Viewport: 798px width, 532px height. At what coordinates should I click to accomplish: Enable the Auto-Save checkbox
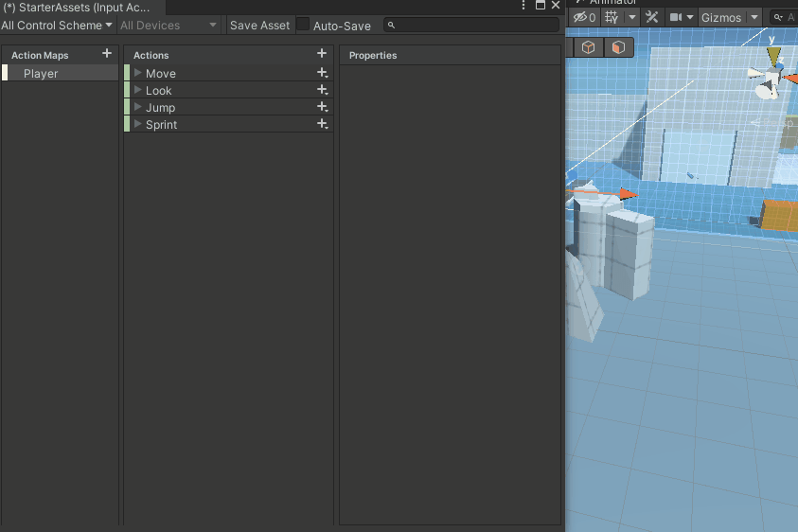303,25
